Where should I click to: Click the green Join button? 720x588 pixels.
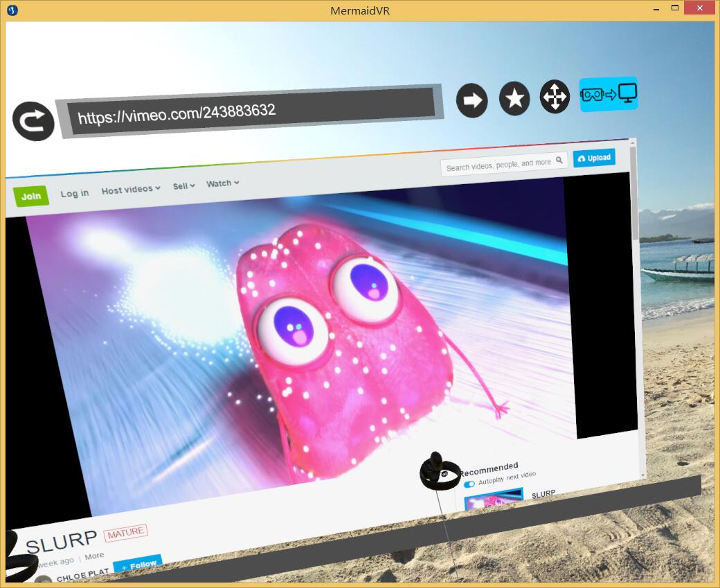31,196
